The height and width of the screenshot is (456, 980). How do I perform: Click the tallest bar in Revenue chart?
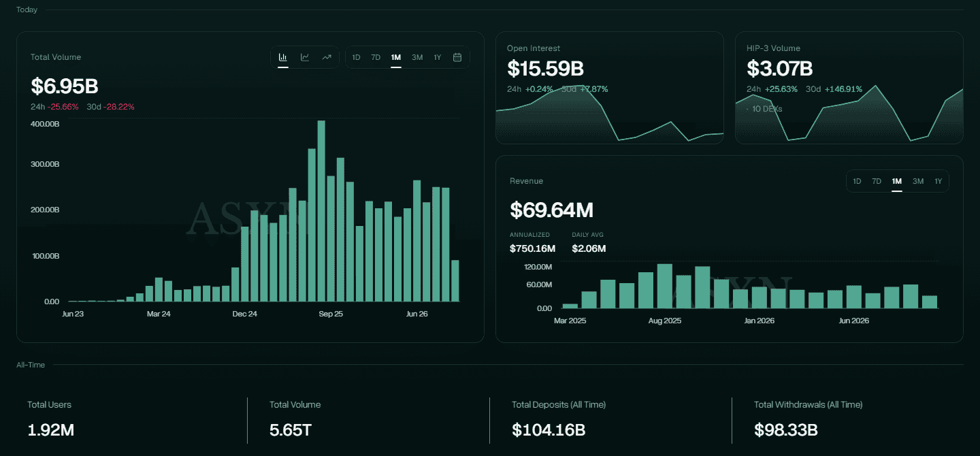coord(665,286)
